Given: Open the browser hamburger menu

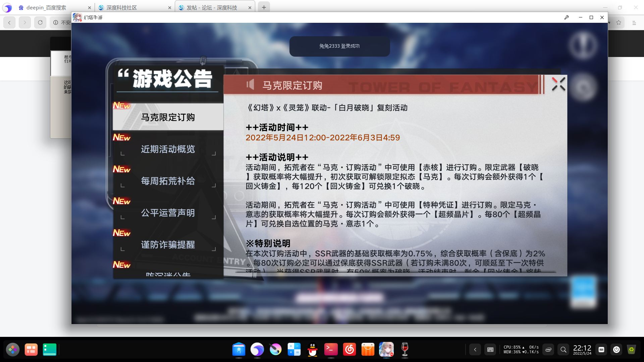Looking at the screenshot, I should (x=634, y=22).
